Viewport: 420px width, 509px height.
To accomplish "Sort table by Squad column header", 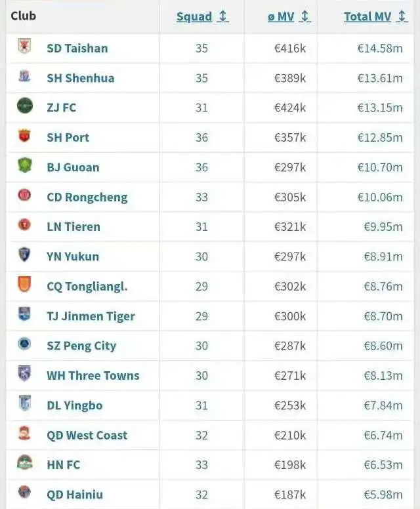I will coord(194,16).
